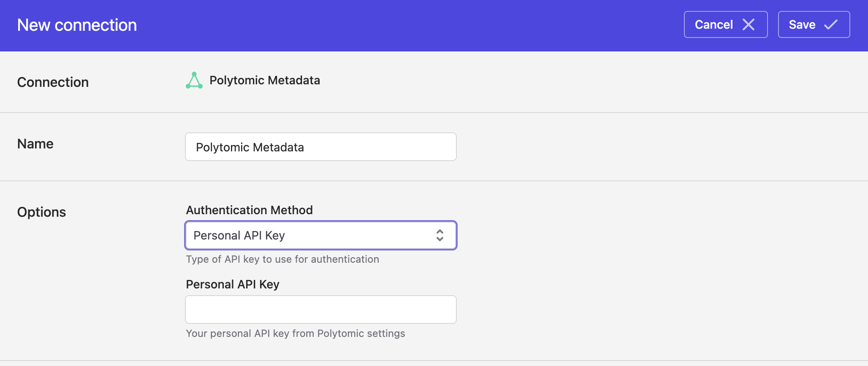Click the checkmark icon in Save button
868x366 pixels.
(830, 24)
